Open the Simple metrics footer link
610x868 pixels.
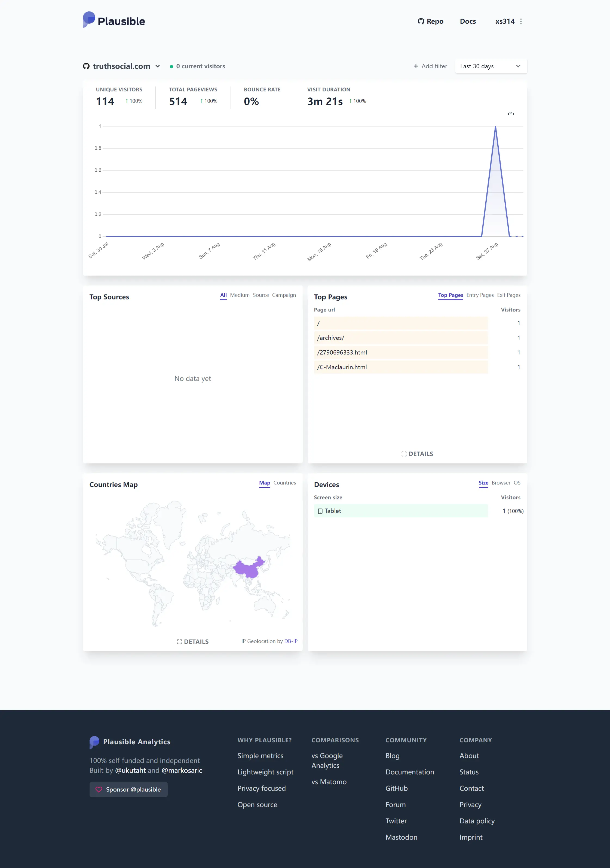(260, 756)
